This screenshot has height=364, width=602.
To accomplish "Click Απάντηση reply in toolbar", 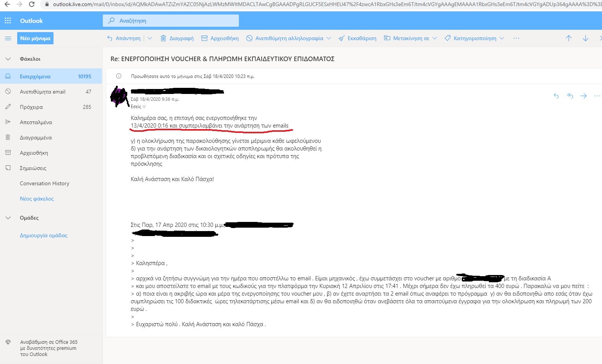I will coord(124,38).
